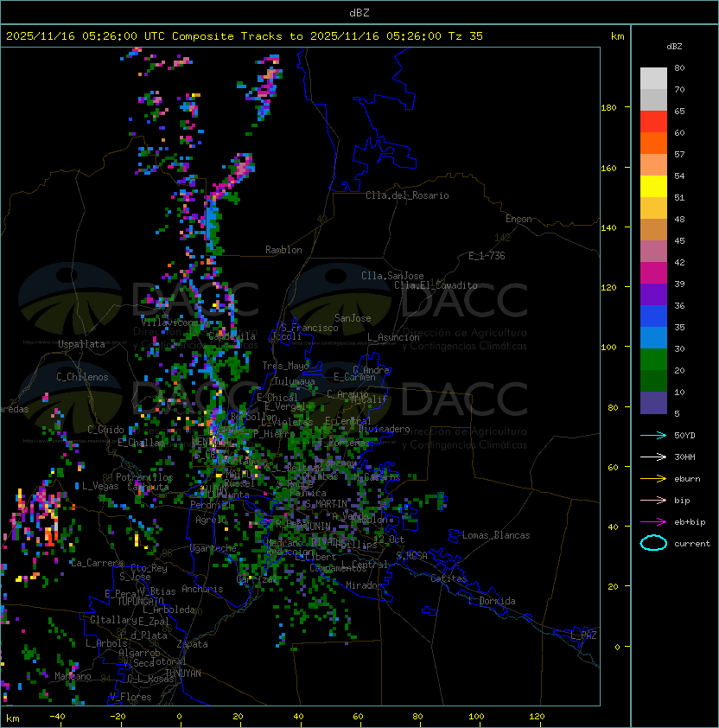Image resolution: width=719 pixels, height=728 pixels.
Task: Click the '160' tick on right axis
Action: [x=608, y=168]
